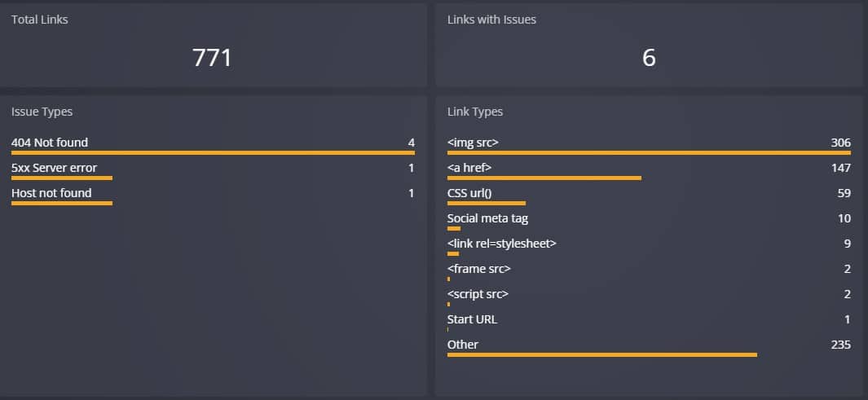This screenshot has height=400, width=868.
Task: Click the count 4 beside 404 Not found
Action: pyautogui.click(x=412, y=143)
